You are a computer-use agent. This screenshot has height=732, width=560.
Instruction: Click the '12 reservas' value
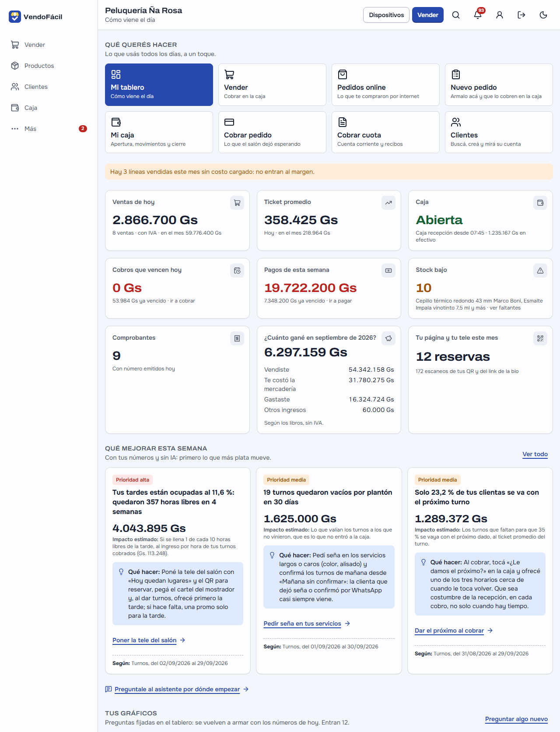(453, 356)
